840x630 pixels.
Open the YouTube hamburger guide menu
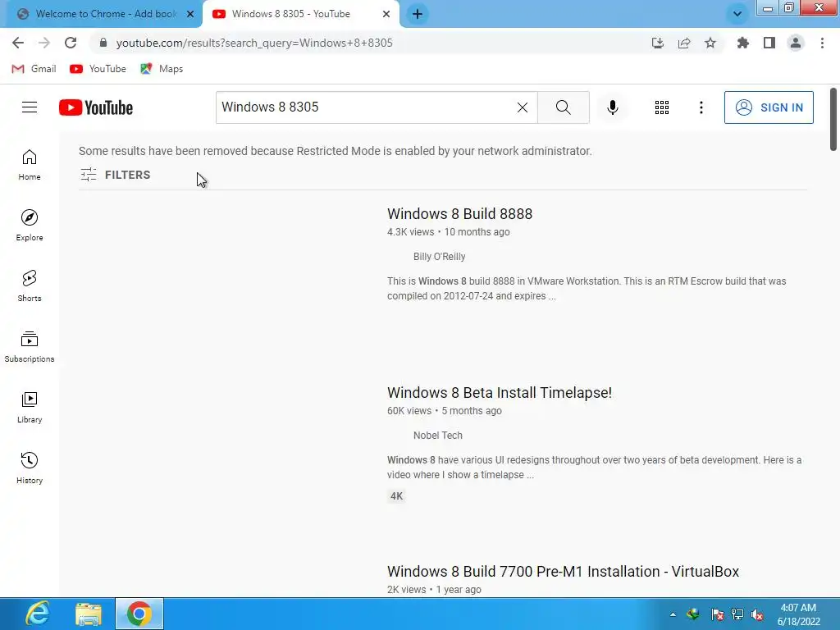point(30,107)
